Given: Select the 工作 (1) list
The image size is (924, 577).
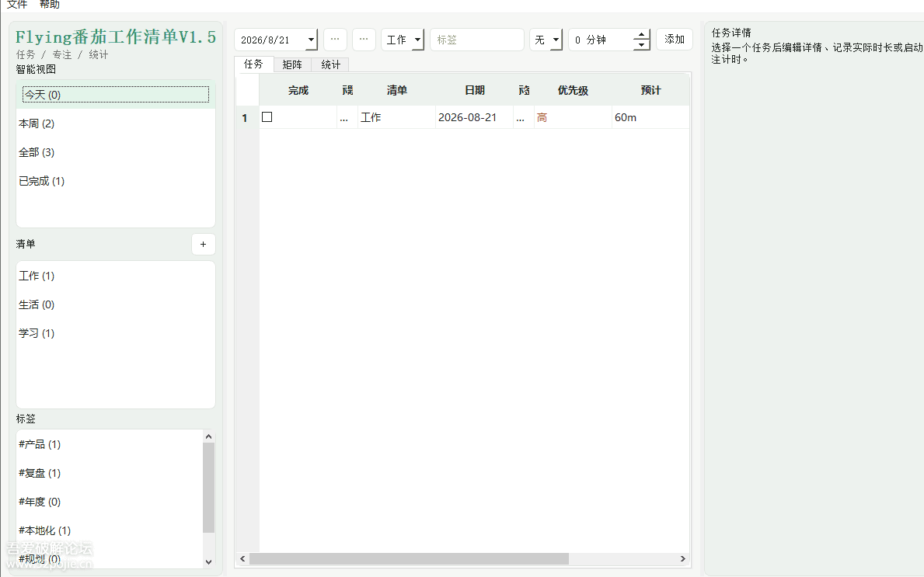Looking at the screenshot, I should (116, 276).
